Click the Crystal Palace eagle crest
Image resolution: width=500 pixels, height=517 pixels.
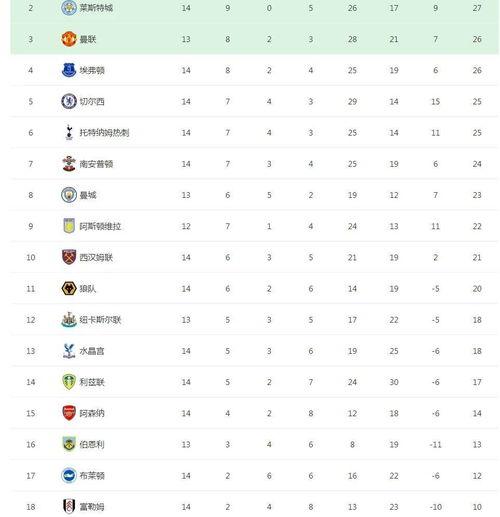[69, 351]
